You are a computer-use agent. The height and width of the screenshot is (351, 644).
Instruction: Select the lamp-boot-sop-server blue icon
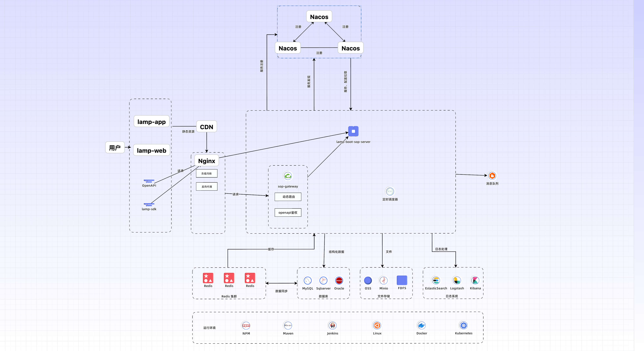(x=353, y=131)
